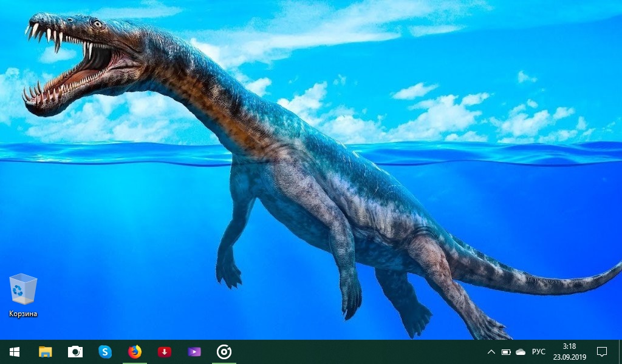Check battery status in the tray
622x364 pixels.
506,352
